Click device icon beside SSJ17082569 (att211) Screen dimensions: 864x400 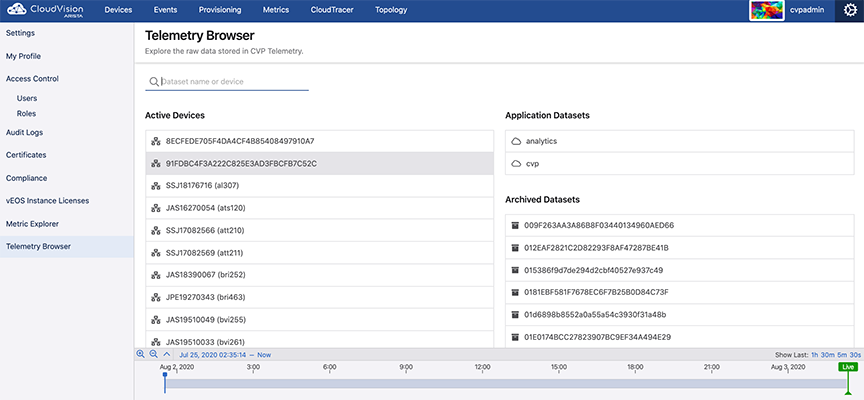coord(156,253)
